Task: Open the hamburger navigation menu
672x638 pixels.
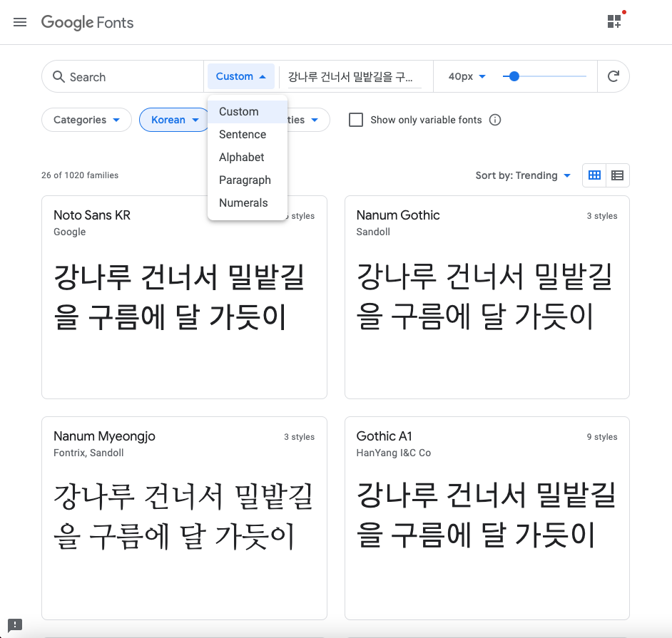Action: point(20,22)
